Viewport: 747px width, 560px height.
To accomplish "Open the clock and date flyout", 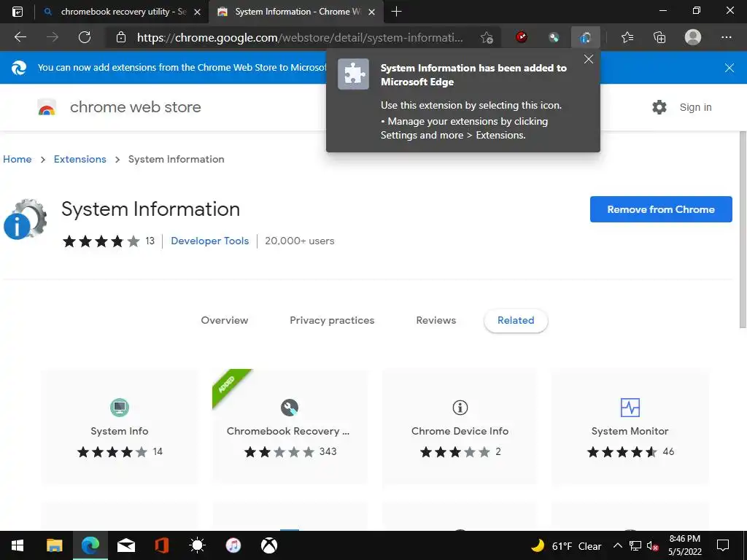I will 684,545.
